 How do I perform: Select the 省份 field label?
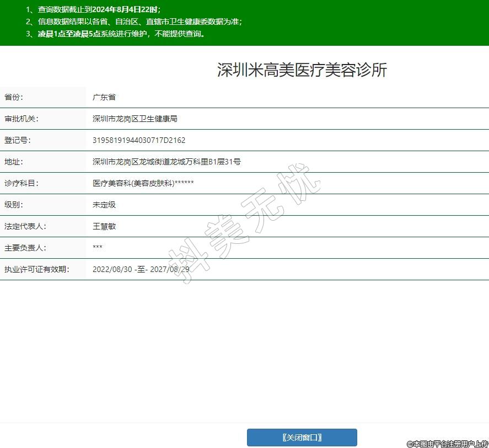point(14,97)
